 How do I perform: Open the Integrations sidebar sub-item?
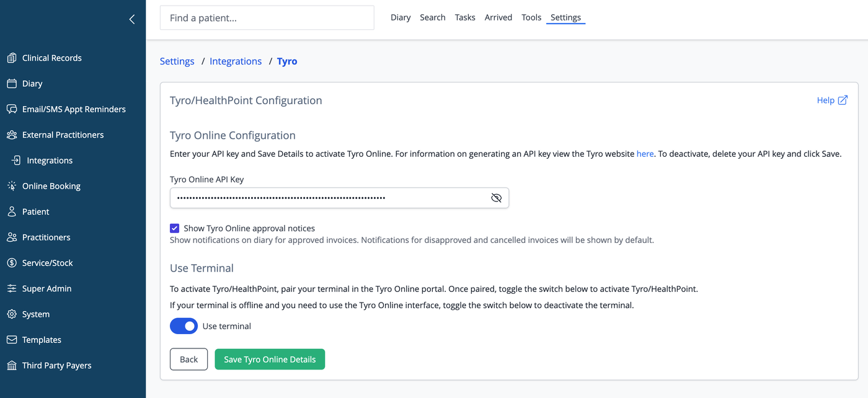[50, 161]
